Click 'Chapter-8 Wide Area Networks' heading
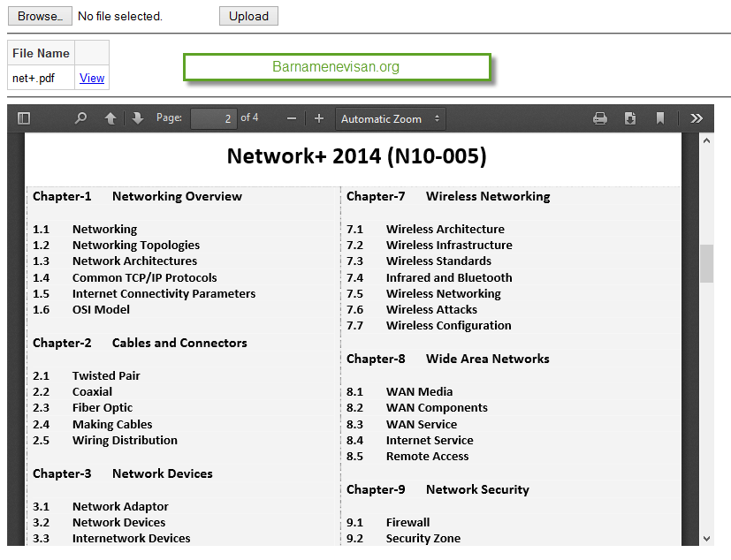 [447, 359]
